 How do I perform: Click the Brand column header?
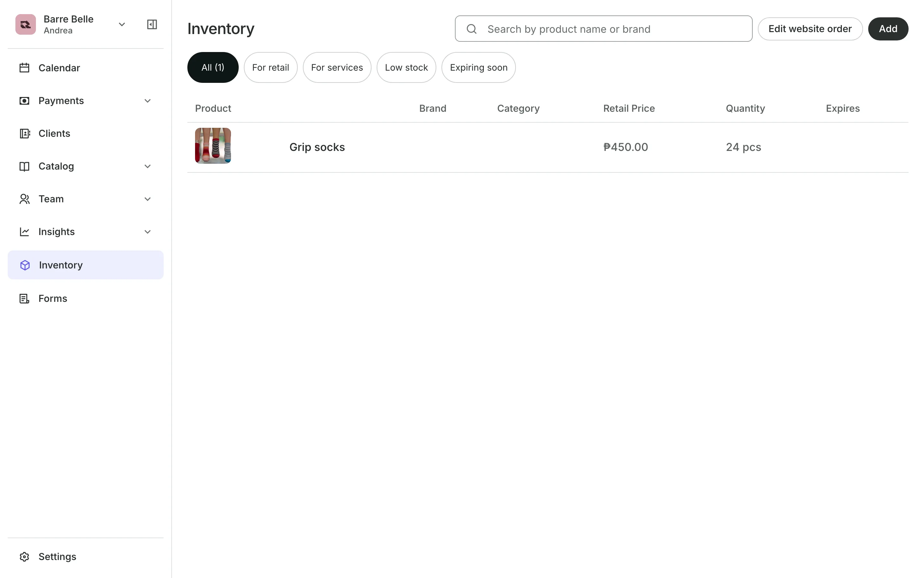[432, 109]
